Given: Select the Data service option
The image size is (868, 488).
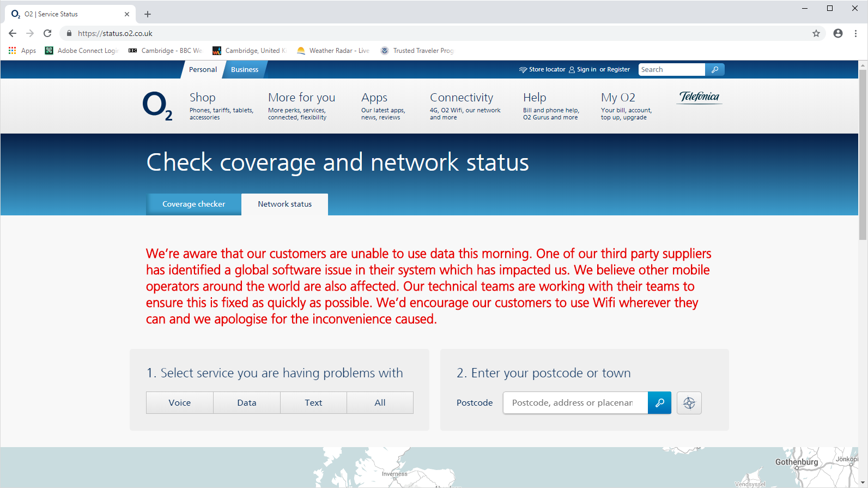Looking at the screenshot, I should coord(247,403).
